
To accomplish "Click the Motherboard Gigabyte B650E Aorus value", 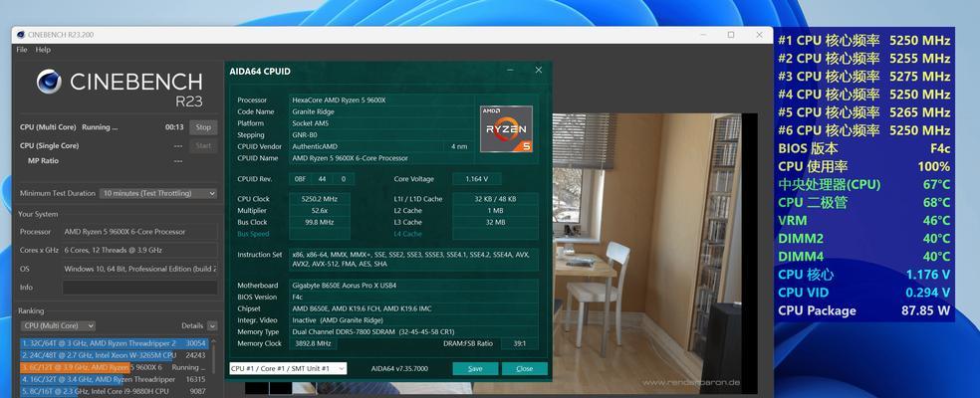I will (x=413, y=286).
